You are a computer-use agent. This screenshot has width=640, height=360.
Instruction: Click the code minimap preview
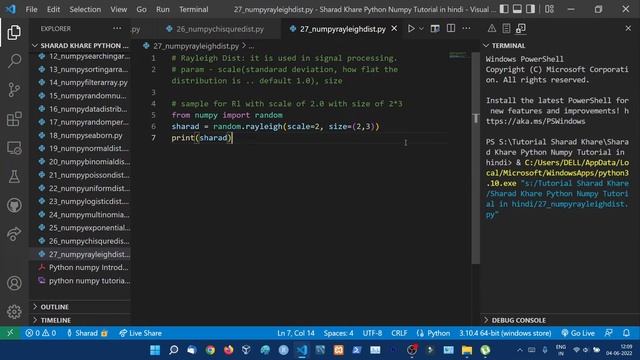pyautogui.click(x=458, y=55)
